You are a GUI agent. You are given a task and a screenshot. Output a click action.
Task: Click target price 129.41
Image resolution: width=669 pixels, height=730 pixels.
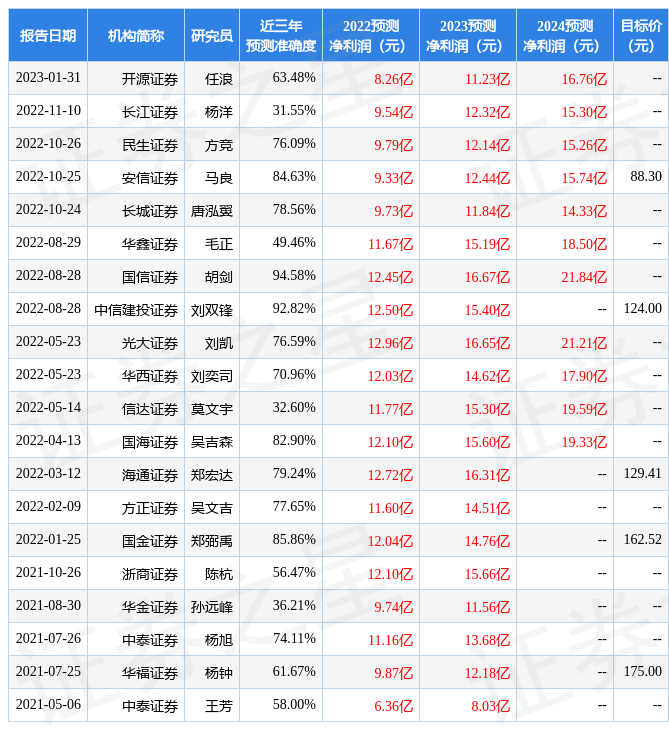point(642,474)
